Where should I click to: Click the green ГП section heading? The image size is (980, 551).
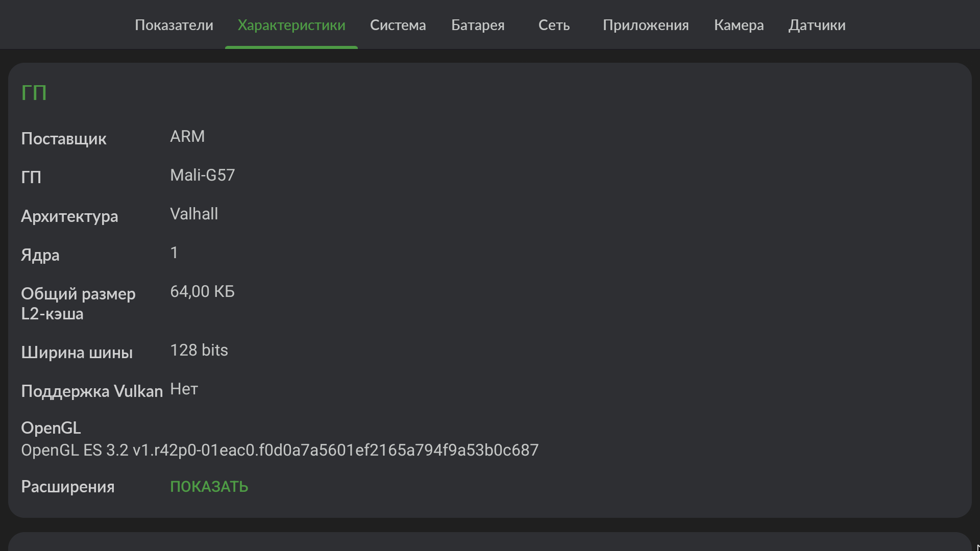pyautogui.click(x=34, y=93)
